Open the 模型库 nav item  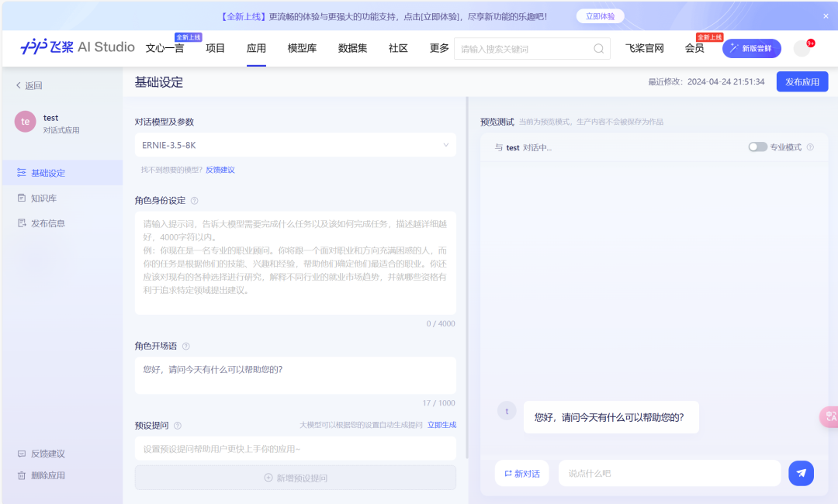pos(302,48)
